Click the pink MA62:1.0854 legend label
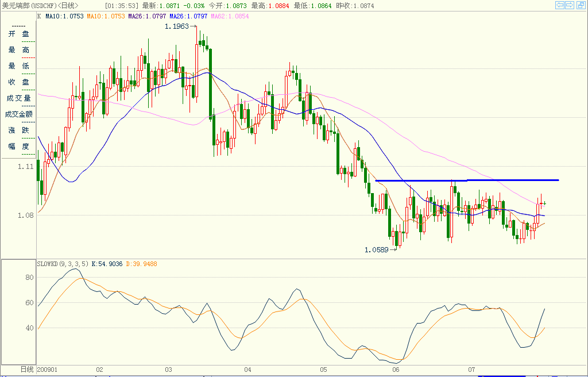The width and height of the screenshot is (588, 377). (x=230, y=16)
